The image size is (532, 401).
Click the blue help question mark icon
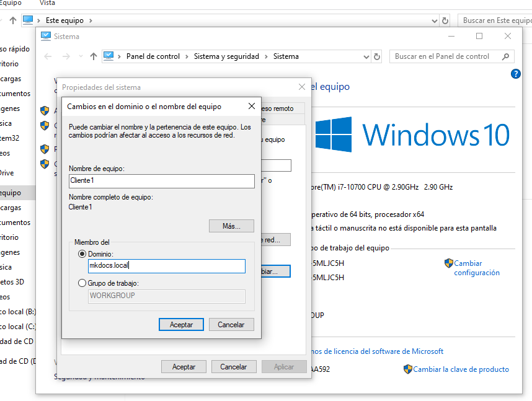[x=515, y=74]
